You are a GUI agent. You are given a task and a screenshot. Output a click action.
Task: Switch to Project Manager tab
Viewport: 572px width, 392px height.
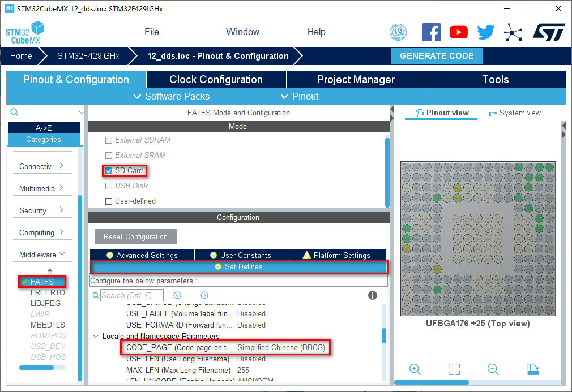(x=356, y=79)
